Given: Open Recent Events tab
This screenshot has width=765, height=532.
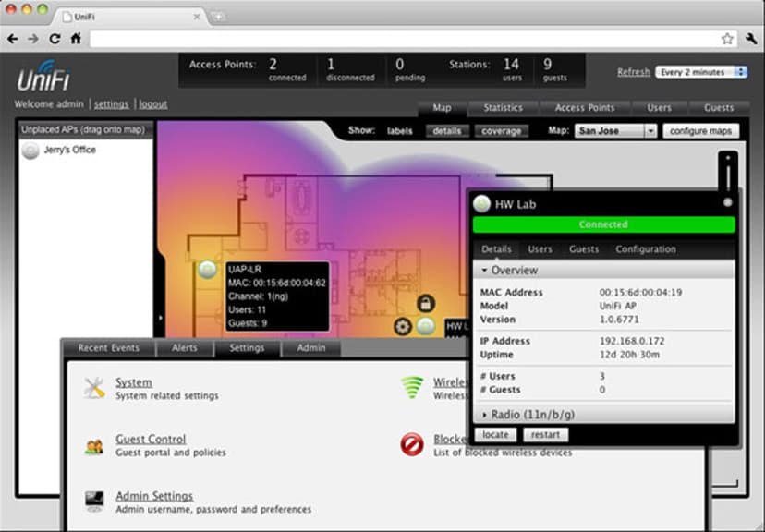Looking at the screenshot, I should [109, 347].
